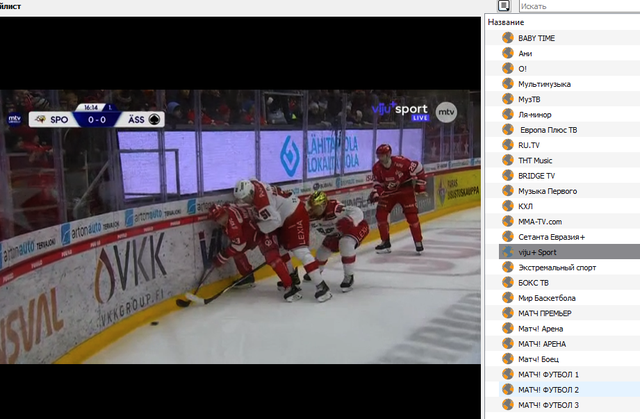Select the BRIDGE TV channel name
Screen dimensions: 640x419
coord(536,176)
